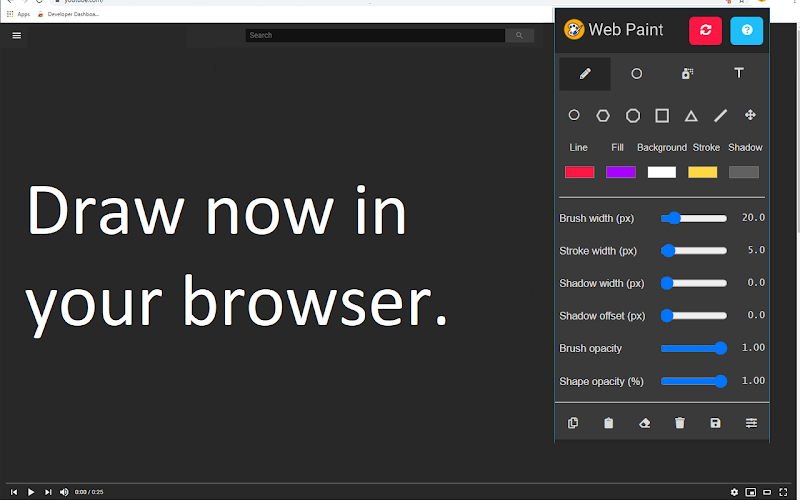The image size is (800, 500).
Task: Select the Text tool
Action: tap(738, 74)
